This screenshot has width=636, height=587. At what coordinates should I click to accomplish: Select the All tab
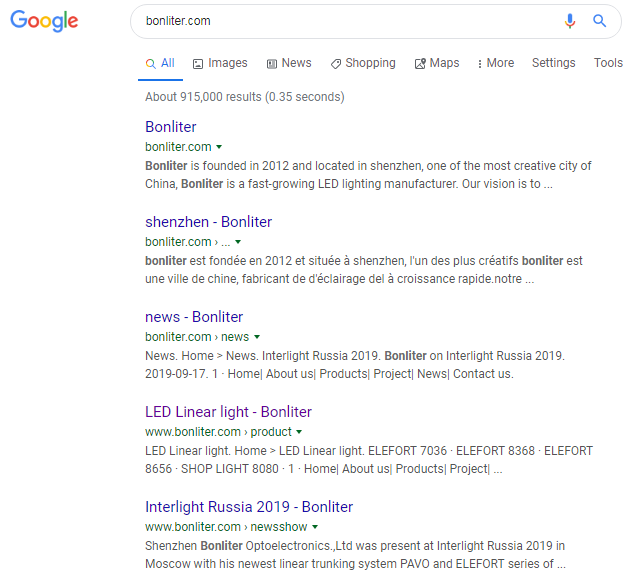[160, 63]
